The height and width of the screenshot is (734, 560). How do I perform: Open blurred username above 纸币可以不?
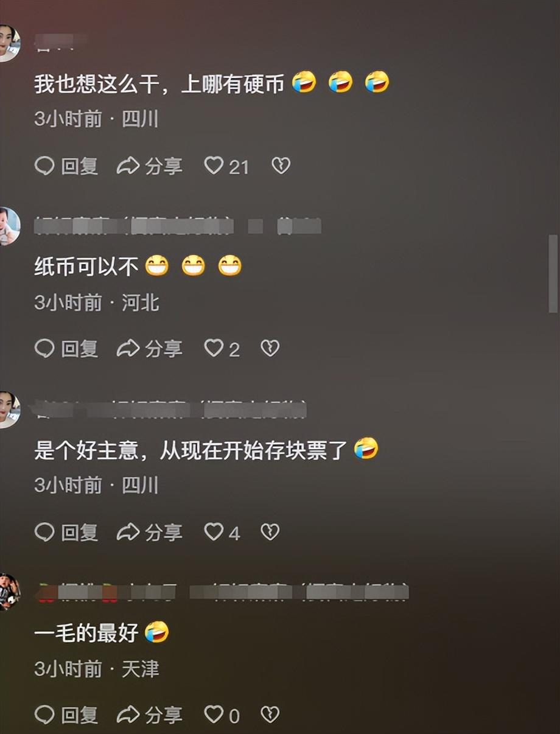(x=178, y=226)
